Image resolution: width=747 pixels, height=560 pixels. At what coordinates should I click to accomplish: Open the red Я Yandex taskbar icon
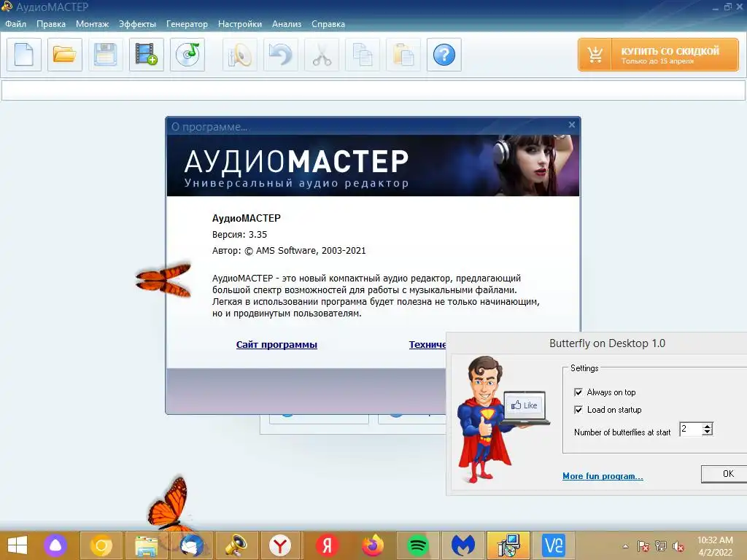[x=328, y=545]
